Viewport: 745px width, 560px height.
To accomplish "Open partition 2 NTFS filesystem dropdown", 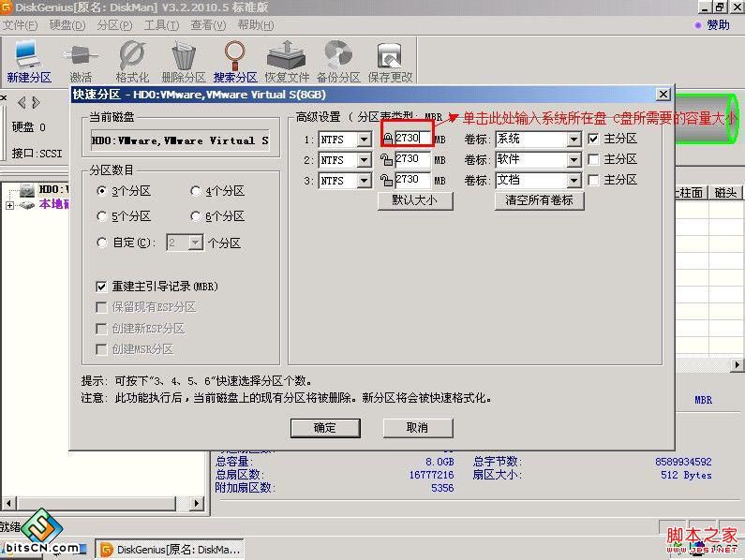I will [364, 160].
